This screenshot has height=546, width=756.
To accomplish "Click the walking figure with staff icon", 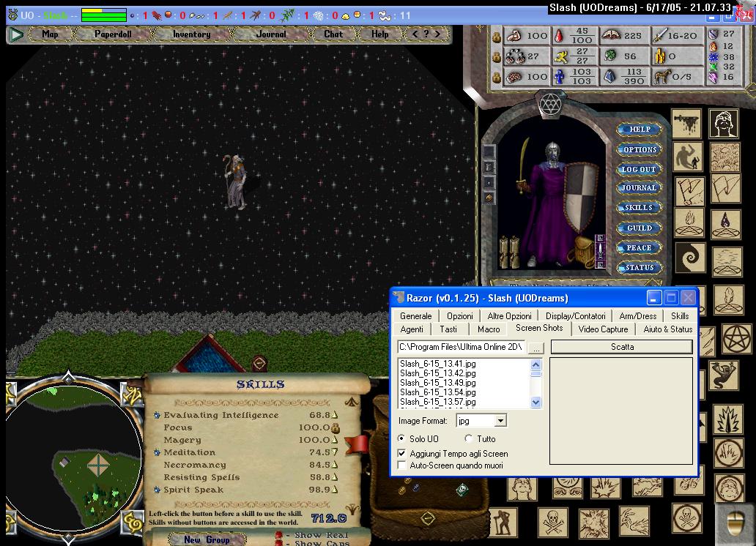I will [x=503, y=523].
